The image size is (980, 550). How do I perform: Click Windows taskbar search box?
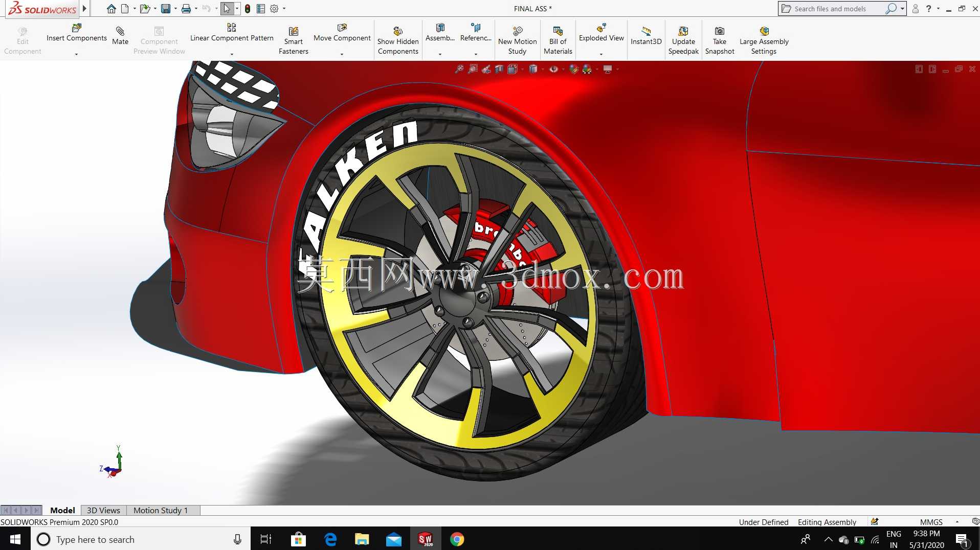141,539
